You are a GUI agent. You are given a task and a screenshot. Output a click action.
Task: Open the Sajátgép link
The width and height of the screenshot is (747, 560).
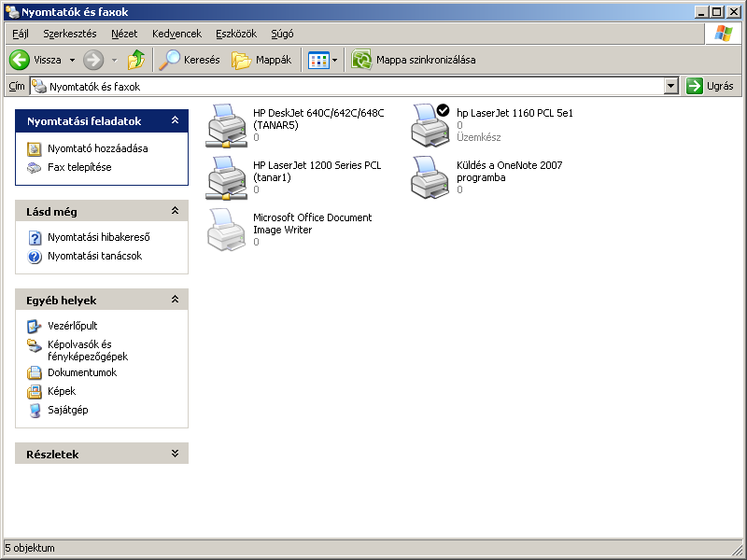click(67, 410)
